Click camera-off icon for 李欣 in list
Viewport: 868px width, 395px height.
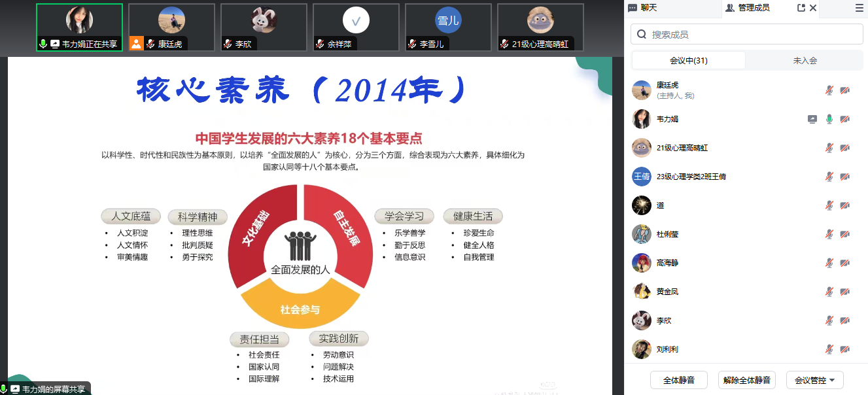(x=844, y=320)
